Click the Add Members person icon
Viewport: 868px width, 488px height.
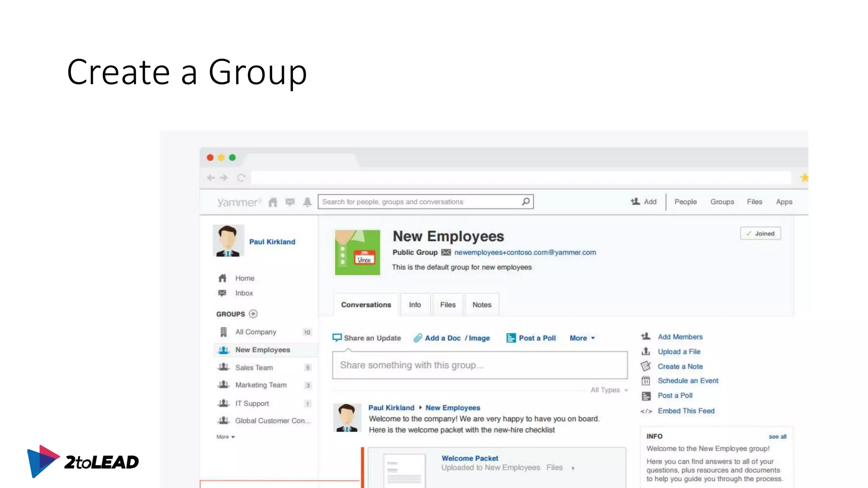click(x=645, y=337)
